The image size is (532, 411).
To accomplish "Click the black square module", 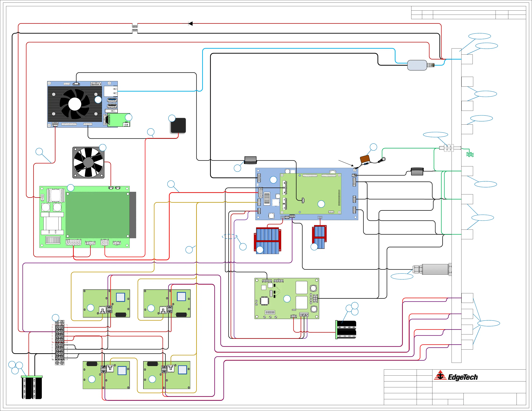I will pyautogui.click(x=178, y=125).
